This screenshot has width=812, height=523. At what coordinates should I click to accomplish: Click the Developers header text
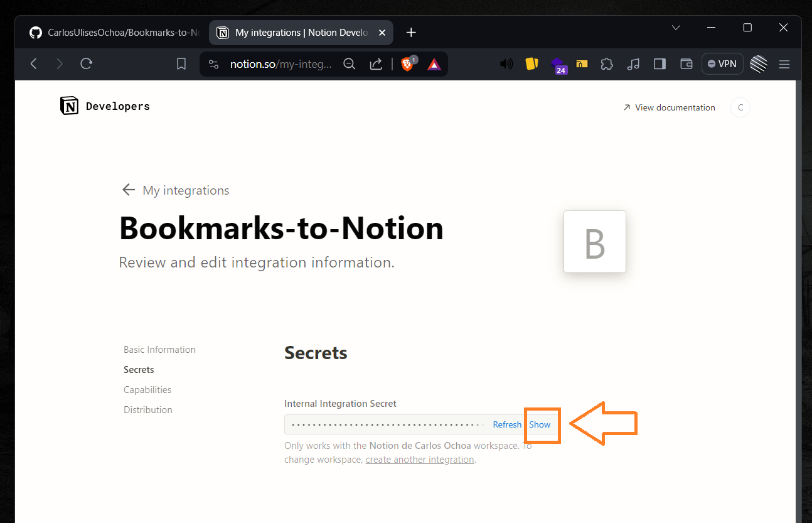click(118, 106)
